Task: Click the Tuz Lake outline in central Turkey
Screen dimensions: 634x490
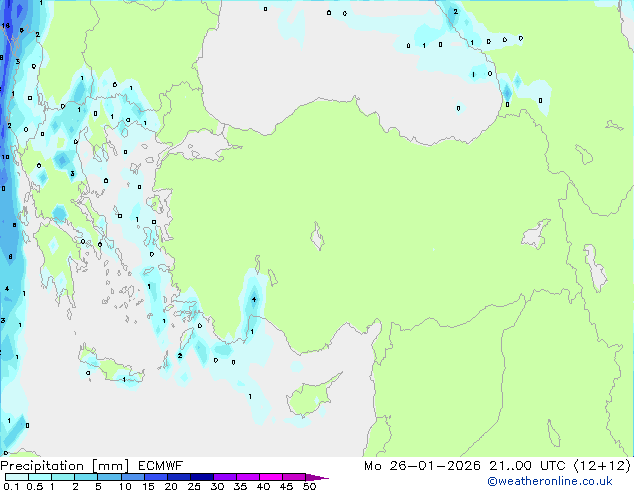Action: [x=318, y=236]
